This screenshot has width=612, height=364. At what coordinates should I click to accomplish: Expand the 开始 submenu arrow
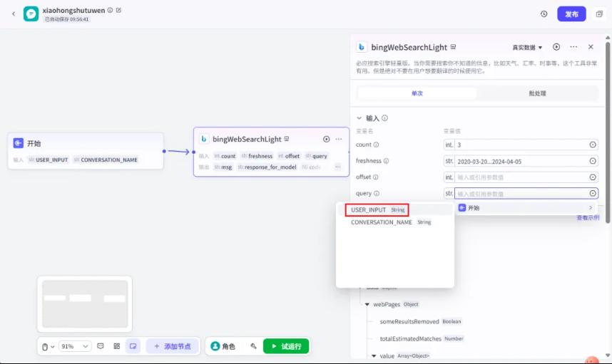[x=591, y=208]
